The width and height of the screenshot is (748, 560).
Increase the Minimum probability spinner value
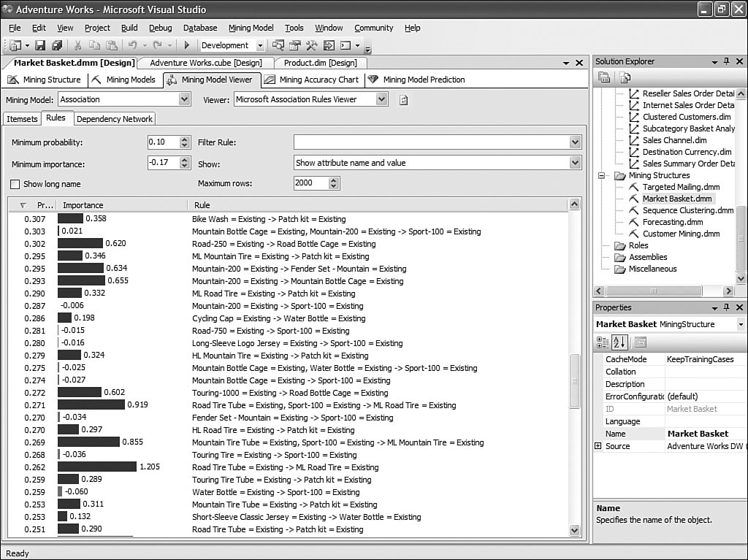click(x=186, y=139)
